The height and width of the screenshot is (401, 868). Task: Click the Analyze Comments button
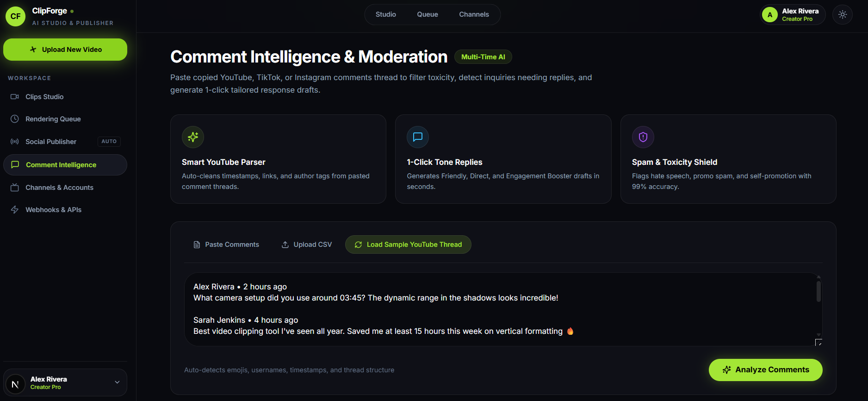tap(765, 370)
